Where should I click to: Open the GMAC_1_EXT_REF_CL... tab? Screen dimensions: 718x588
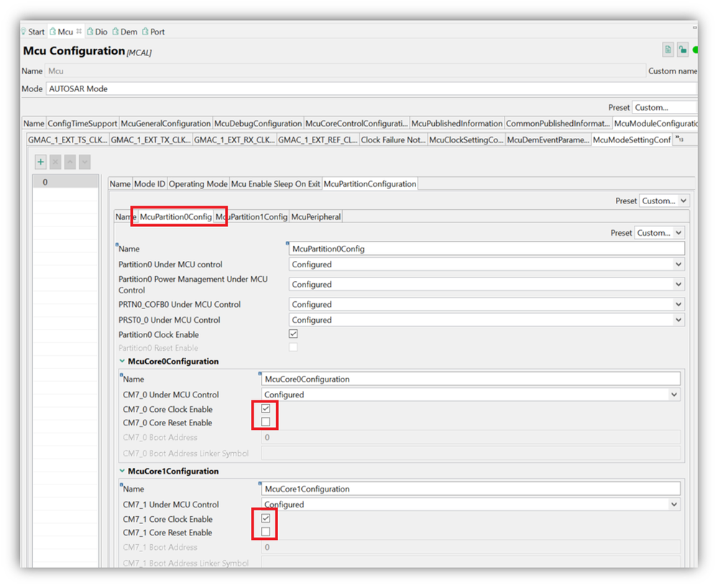[318, 139]
